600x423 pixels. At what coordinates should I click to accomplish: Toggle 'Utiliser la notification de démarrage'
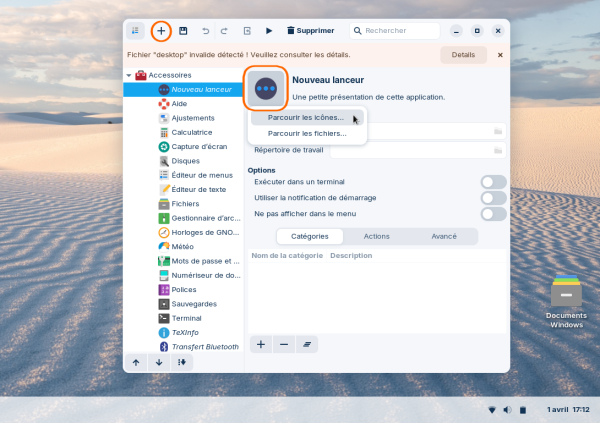coord(493,198)
